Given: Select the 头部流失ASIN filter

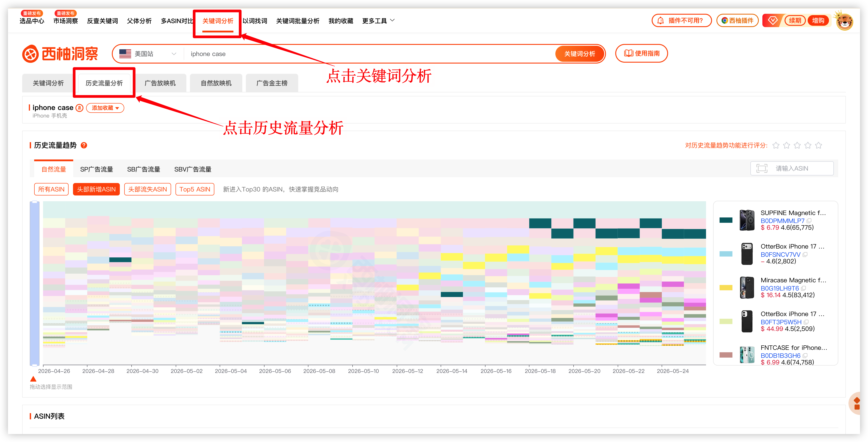Looking at the screenshot, I should click(x=148, y=189).
